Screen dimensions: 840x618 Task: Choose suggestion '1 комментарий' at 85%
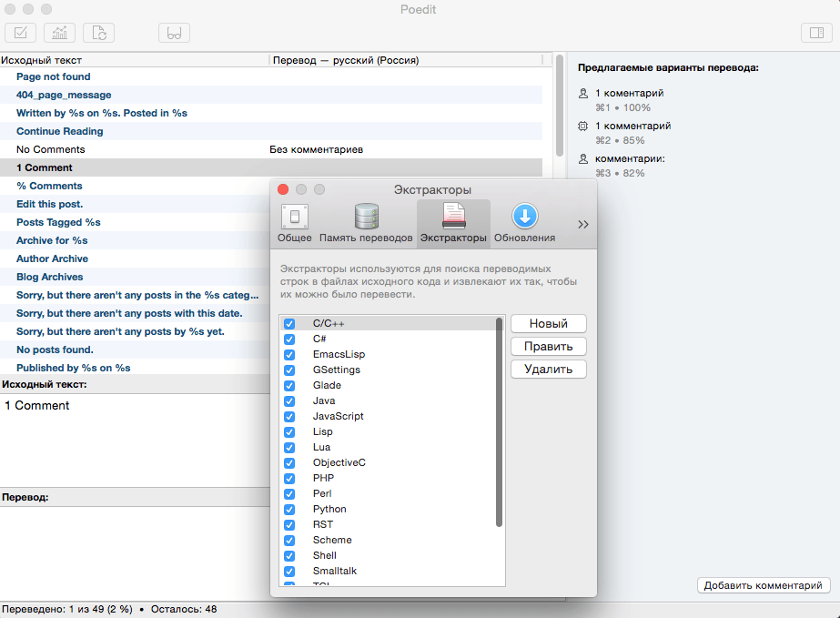pyautogui.click(x=624, y=133)
